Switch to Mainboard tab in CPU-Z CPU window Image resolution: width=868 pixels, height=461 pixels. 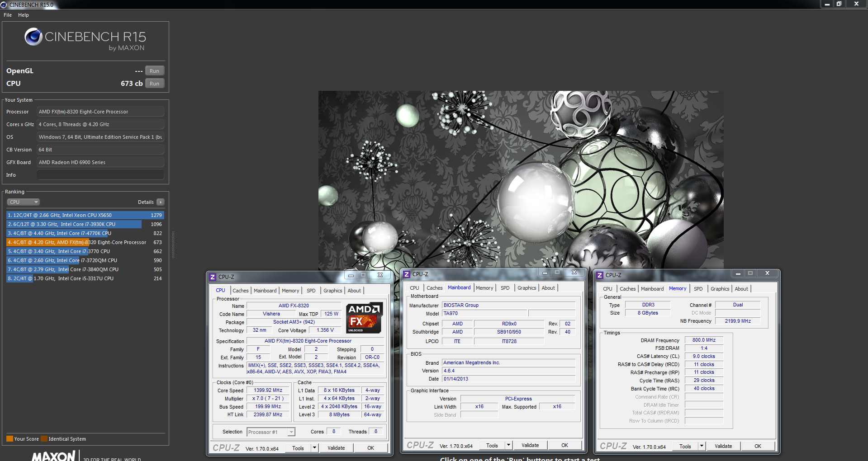click(265, 291)
